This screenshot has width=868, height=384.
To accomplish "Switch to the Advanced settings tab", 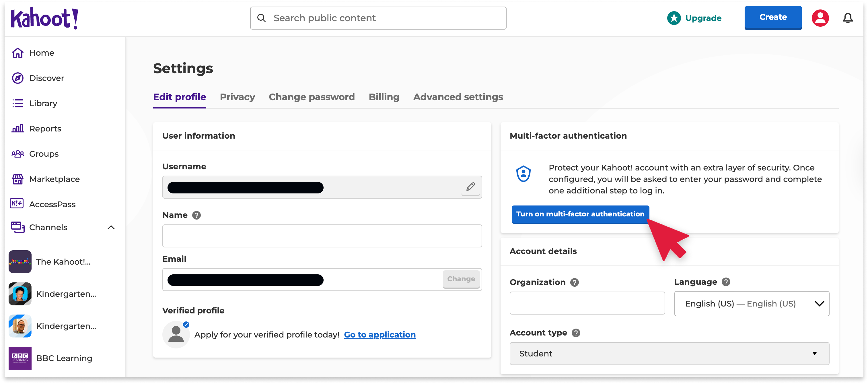I will pyautogui.click(x=458, y=97).
